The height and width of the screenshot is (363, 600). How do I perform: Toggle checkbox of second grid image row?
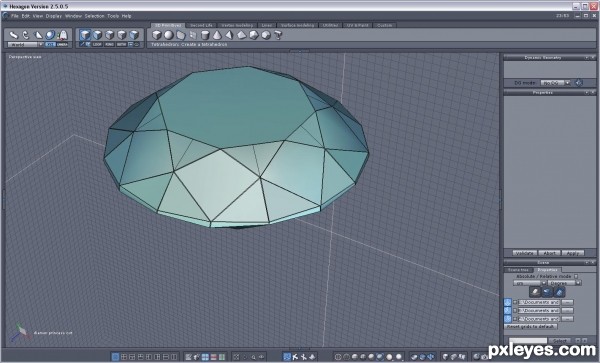[x=515, y=311]
